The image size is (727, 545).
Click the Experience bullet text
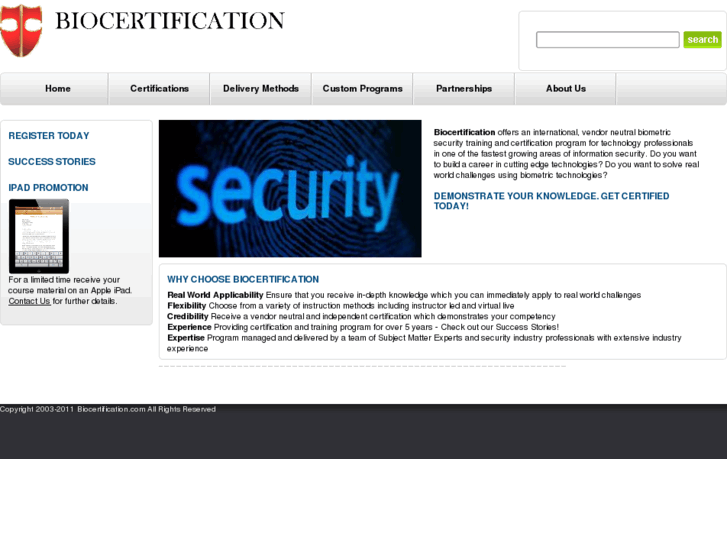(363, 327)
